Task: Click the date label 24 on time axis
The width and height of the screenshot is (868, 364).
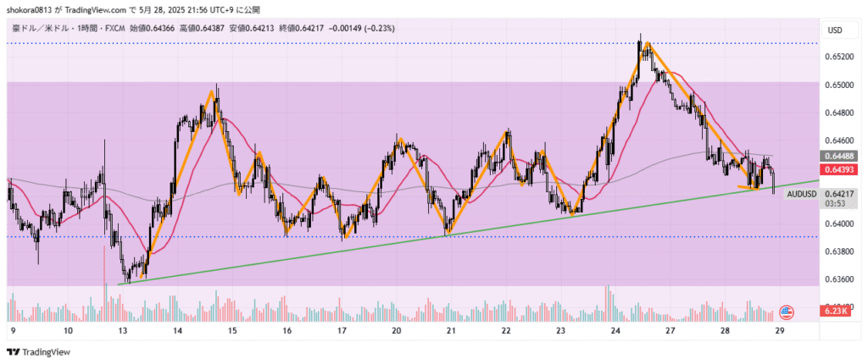Action: pos(615,332)
